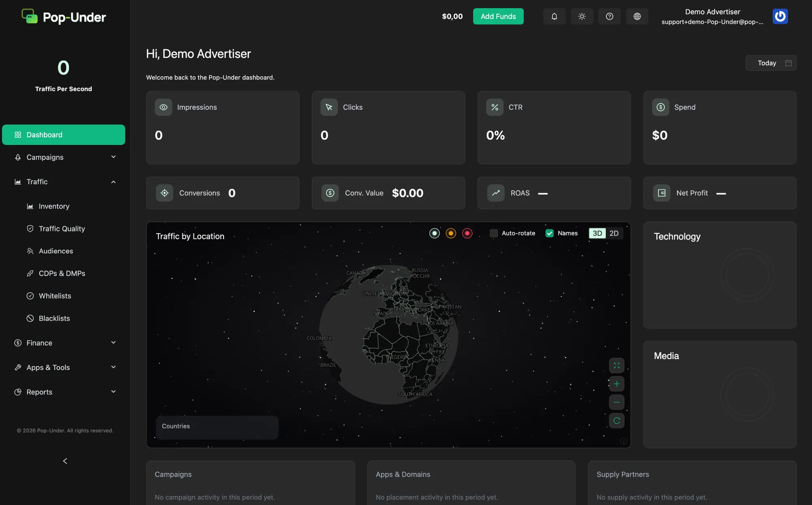Select the red globe color option
The width and height of the screenshot is (812, 505).
467,233
